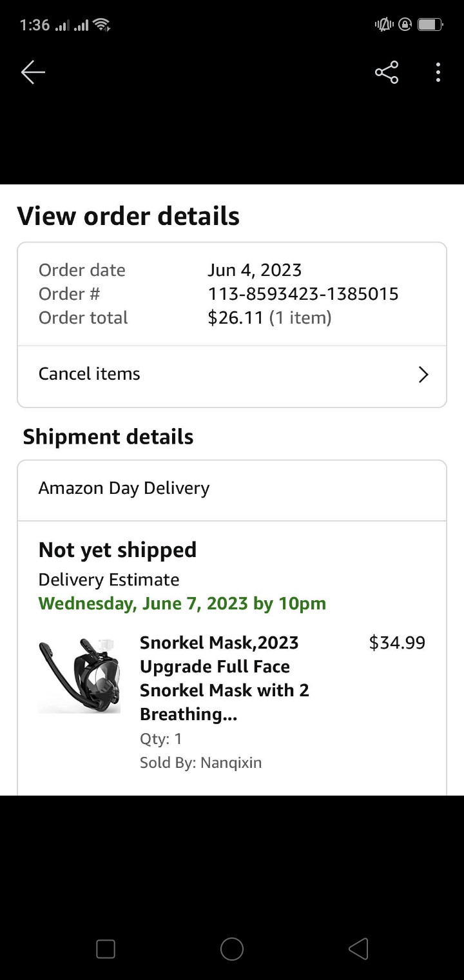464x980 pixels.
Task: Open the Cancel items row
Action: tap(90, 374)
